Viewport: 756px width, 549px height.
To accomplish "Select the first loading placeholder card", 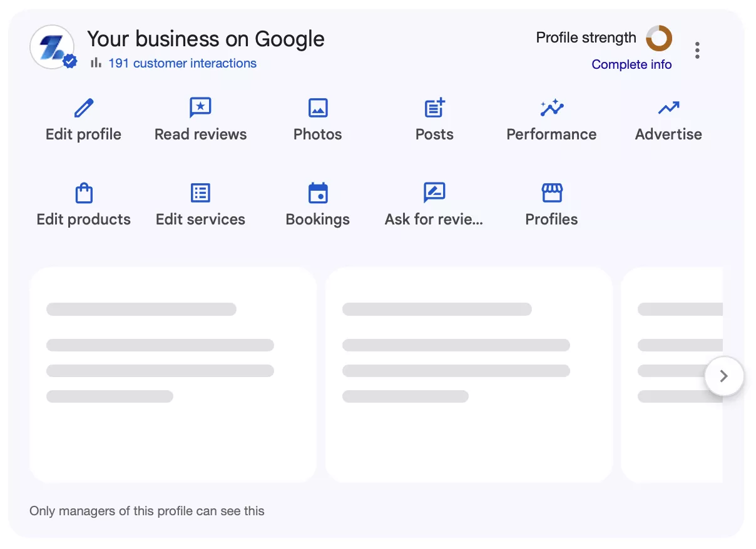I will (x=173, y=375).
